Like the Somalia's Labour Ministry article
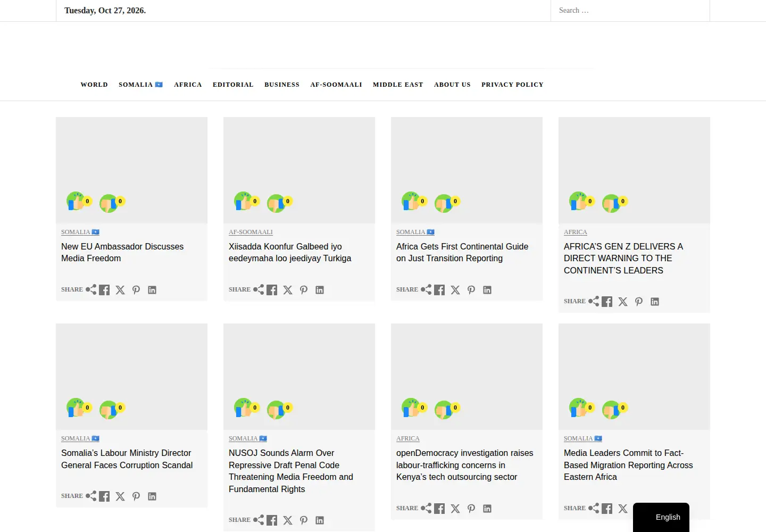Viewport: 766px width, 532px height. pos(76,408)
